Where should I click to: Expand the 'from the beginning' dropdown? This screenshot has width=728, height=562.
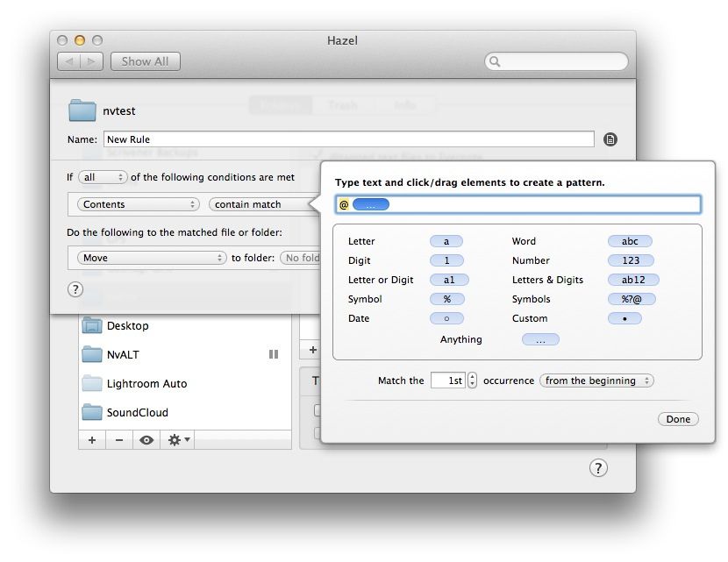[x=596, y=381]
